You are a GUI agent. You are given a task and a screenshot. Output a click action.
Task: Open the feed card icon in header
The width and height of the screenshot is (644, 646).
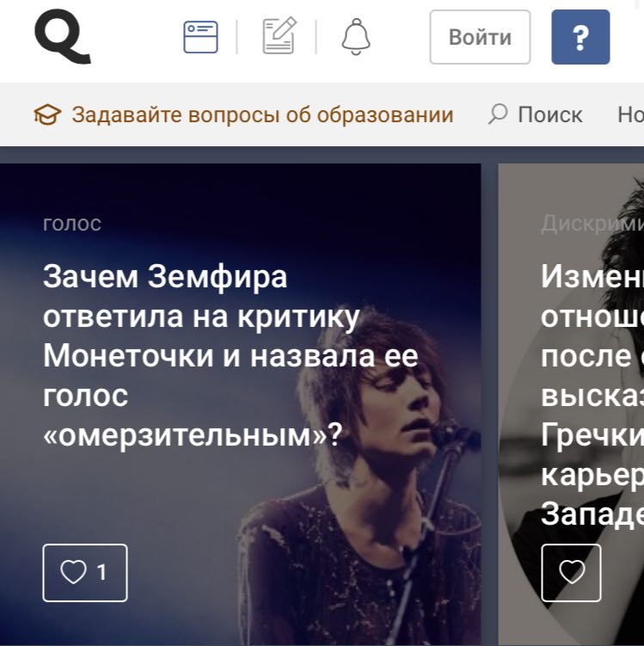[x=200, y=37]
